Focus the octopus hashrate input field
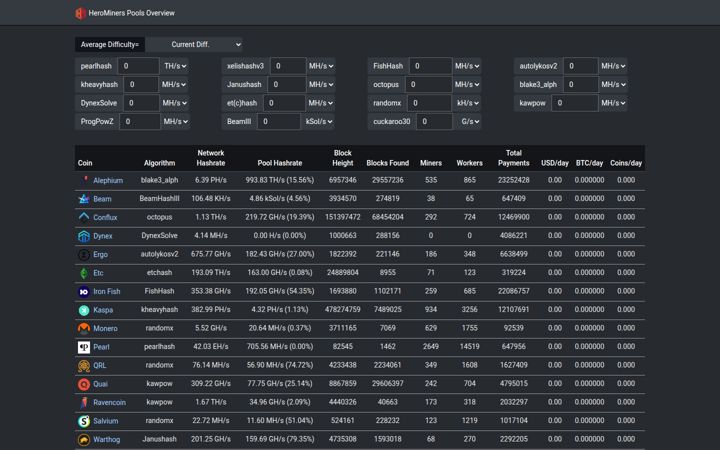The height and width of the screenshot is (450, 720). (428, 84)
